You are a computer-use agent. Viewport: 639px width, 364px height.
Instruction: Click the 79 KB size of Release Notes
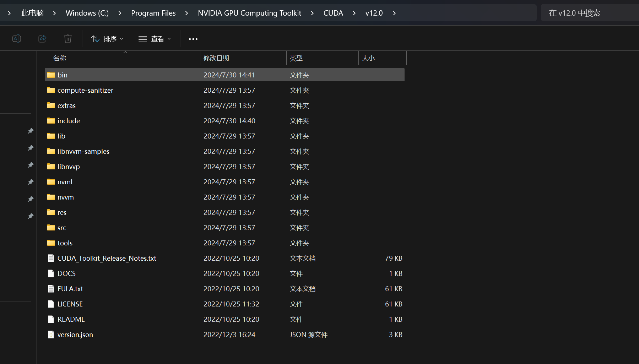click(394, 258)
